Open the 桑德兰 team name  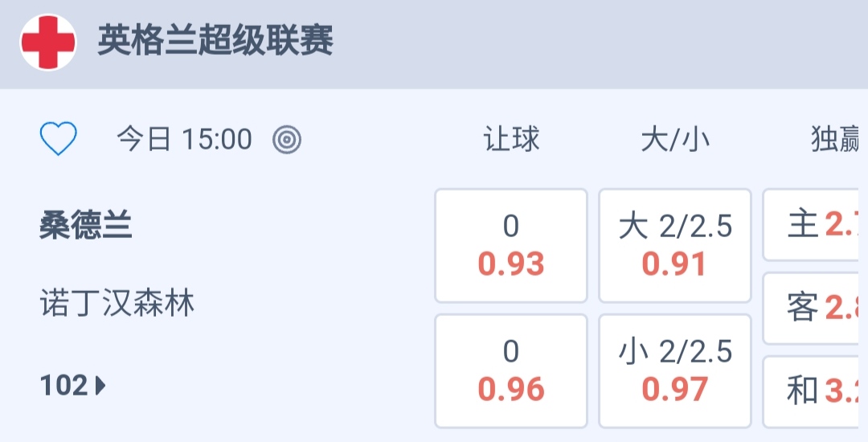(x=86, y=227)
